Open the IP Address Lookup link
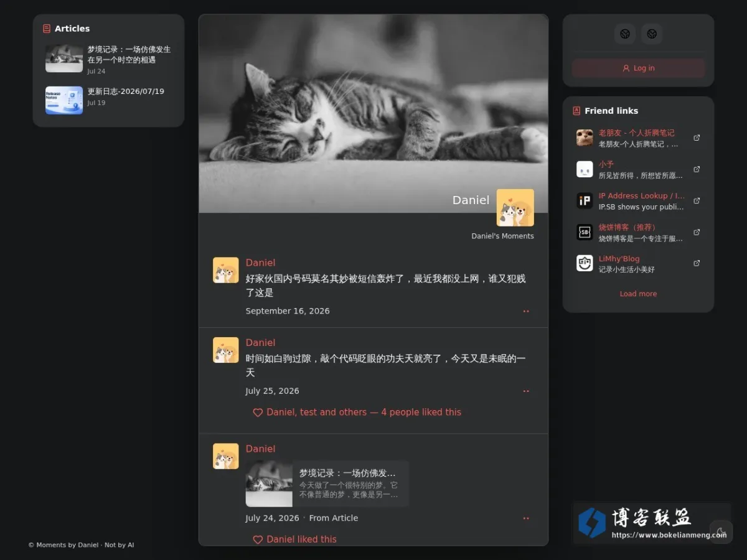This screenshot has height=560, width=747. pos(642,195)
